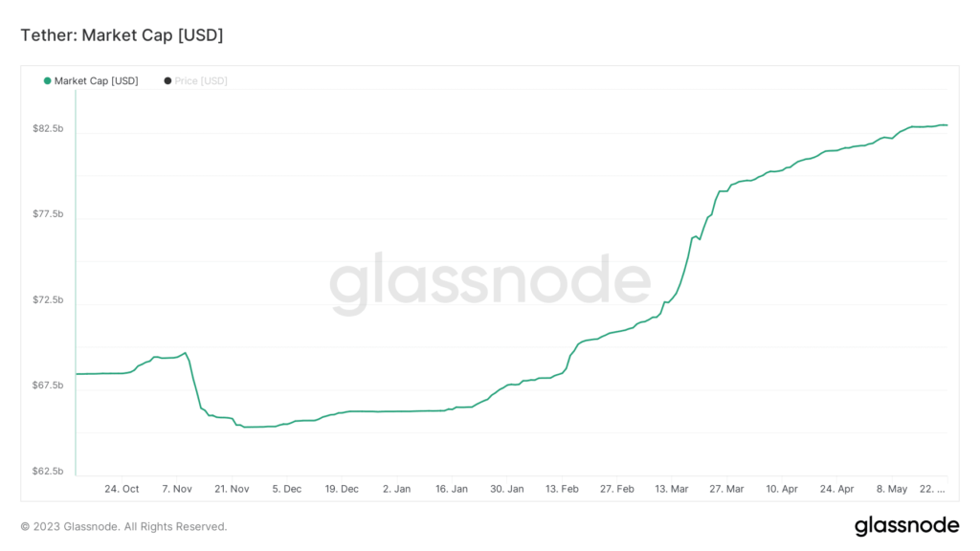This screenshot has width=980, height=551.
Task: Click the $72.5b y-axis tick label
Action: pos(48,300)
